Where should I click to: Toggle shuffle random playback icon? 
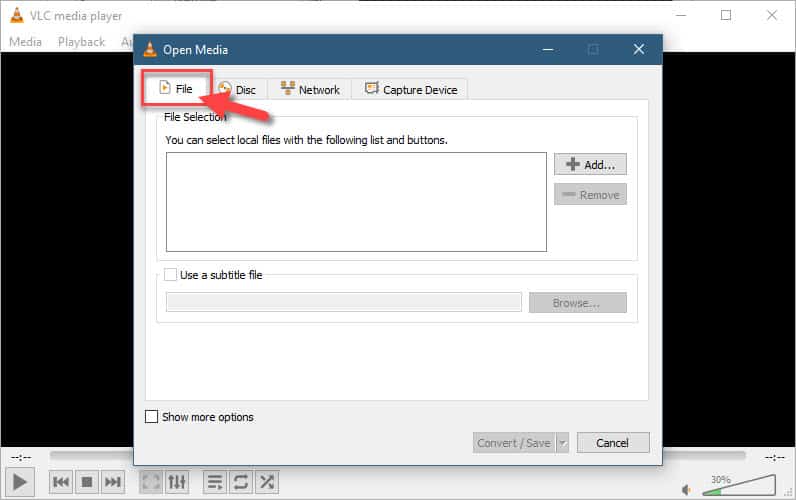tap(267, 482)
